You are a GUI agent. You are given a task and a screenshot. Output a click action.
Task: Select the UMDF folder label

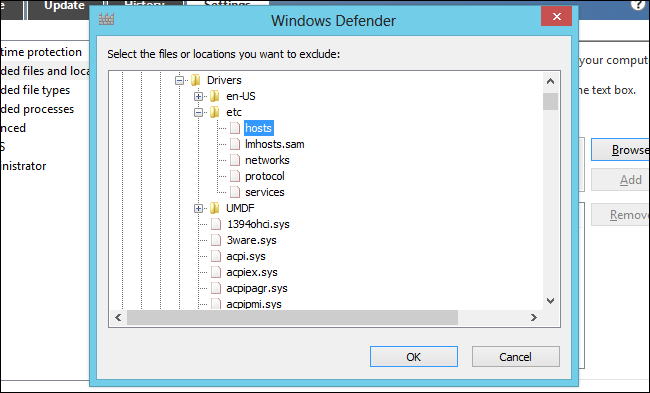(240, 208)
